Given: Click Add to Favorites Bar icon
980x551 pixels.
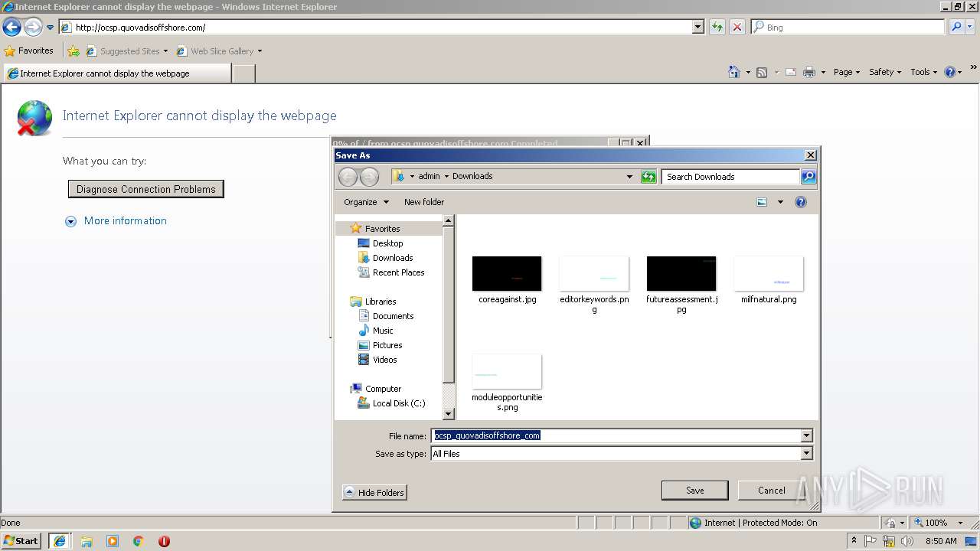Looking at the screenshot, I should click(x=73, y=51).
